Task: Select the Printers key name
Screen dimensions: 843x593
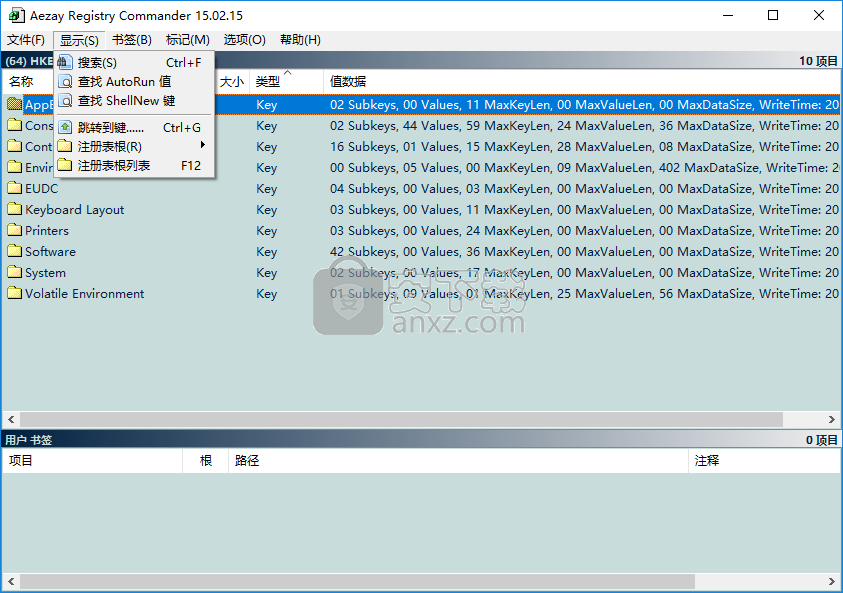Action: (x=47, y=231)
